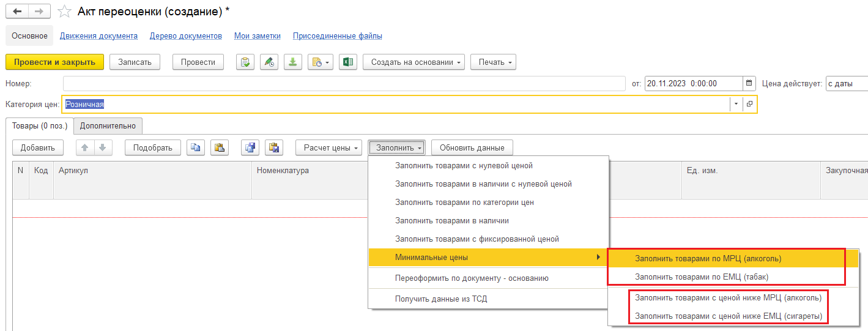Expand the Печать dropdown button

pyautogui.click(x=493, y=62)
